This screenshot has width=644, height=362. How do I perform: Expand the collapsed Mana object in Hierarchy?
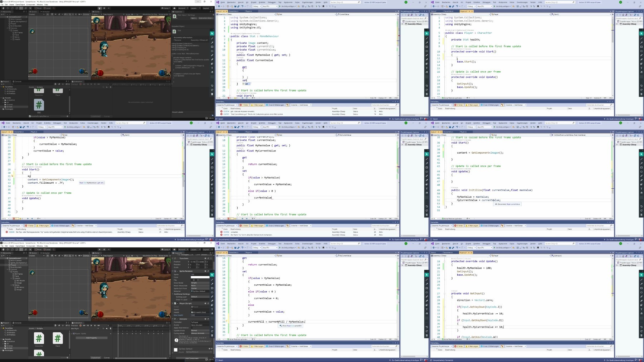point(11,37)
